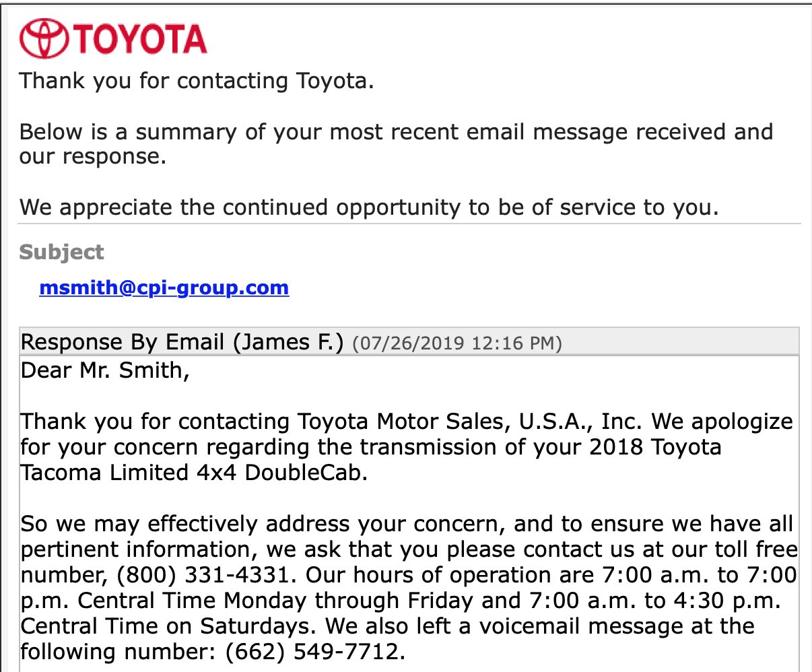Click the James F. agent name
This screenshot has height=672, width=812.
tap(288, 343)
